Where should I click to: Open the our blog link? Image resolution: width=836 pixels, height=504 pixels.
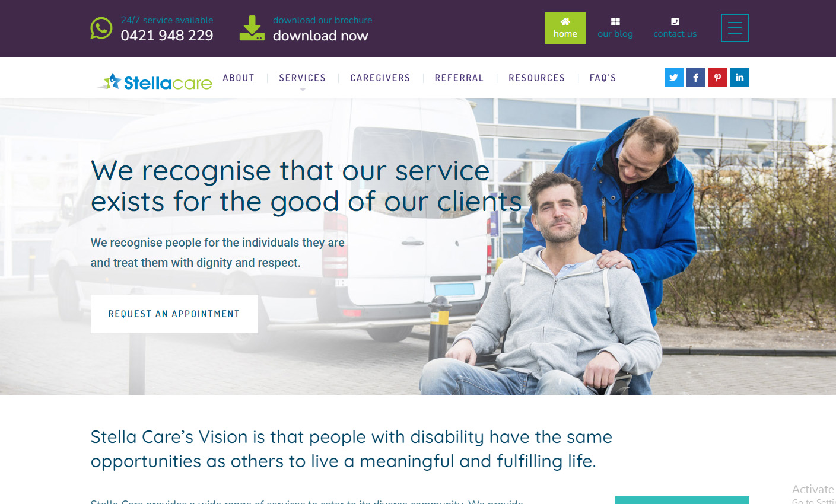(x=615, y=28)
